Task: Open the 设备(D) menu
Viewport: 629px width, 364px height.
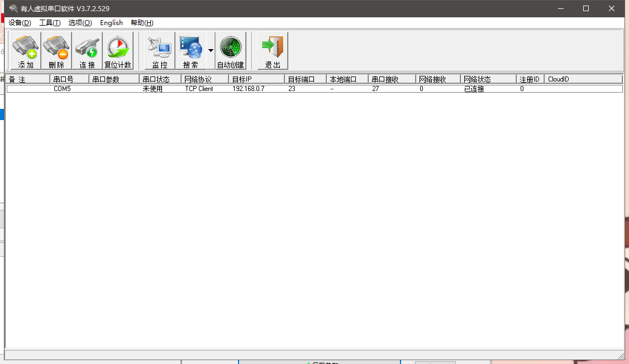Action: click(20, 23)
